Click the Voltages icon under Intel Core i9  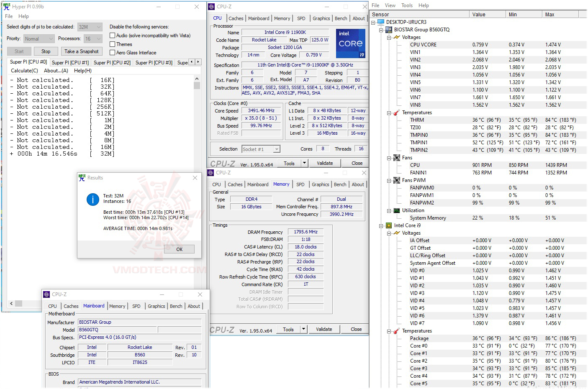click(x=396, y=233)
